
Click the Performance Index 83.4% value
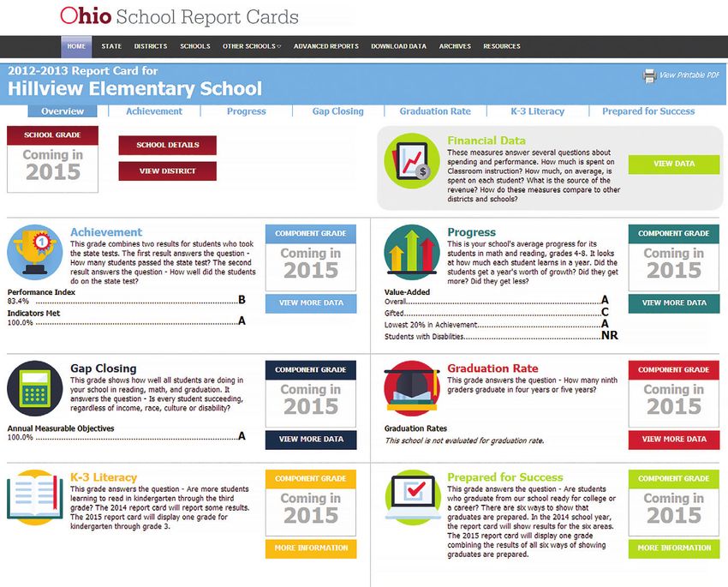pos(18,302)
